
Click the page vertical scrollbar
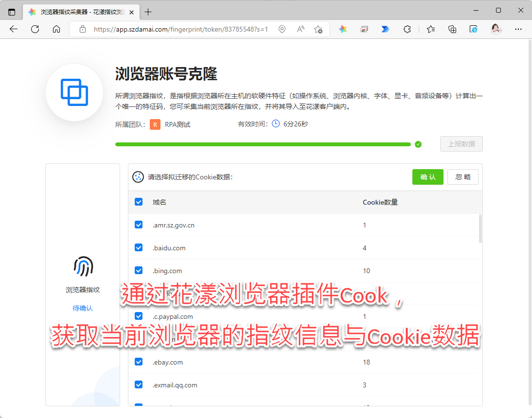click(x=530, y=222)
